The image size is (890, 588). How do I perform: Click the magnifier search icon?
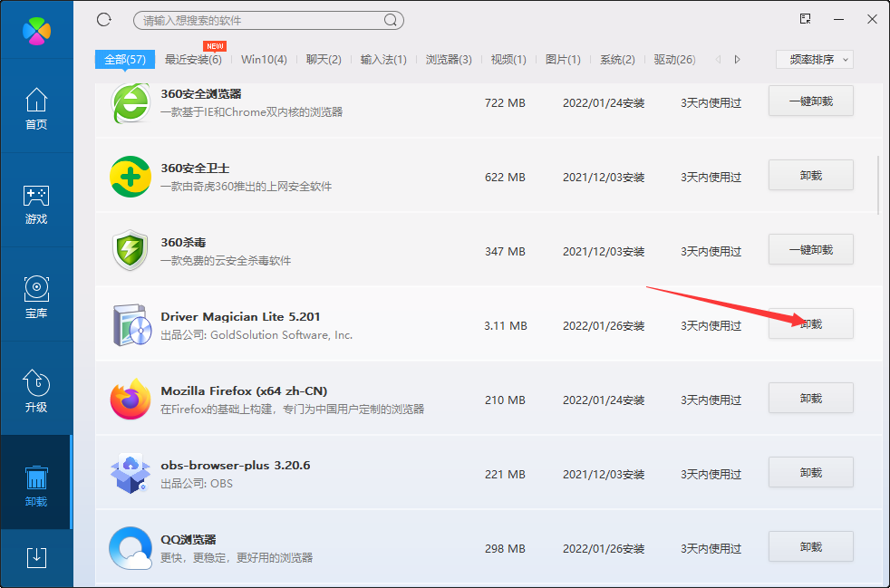[x=391, y=21]
